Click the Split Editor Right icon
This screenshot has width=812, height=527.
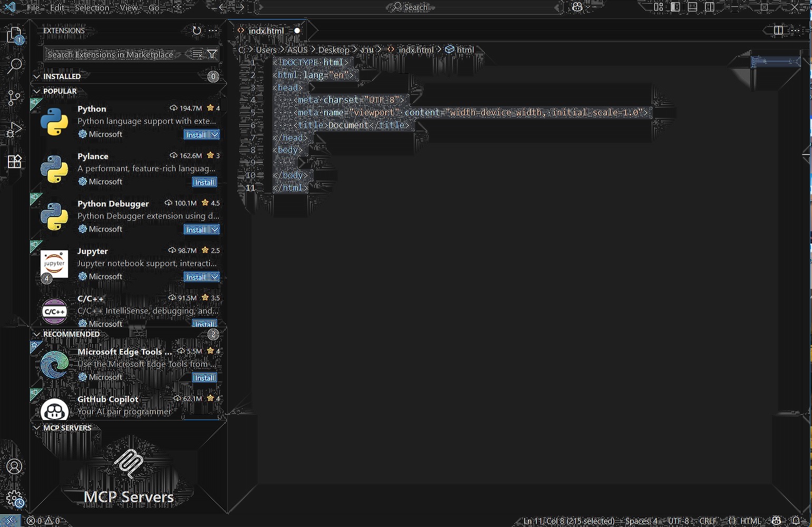[x=778, y=31]
